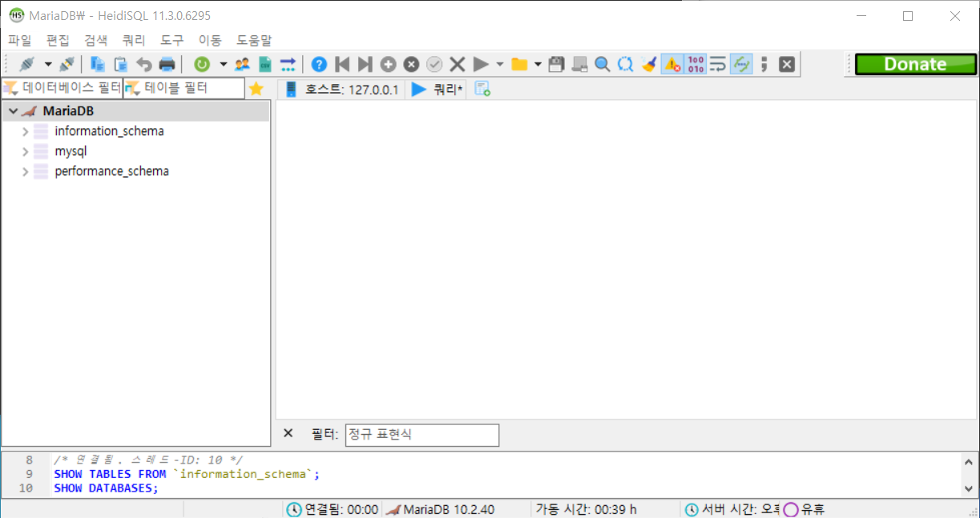Go to last row icon
Image resolution: width=980 pixels, height=518 pixels.
[x=365, y=64]
